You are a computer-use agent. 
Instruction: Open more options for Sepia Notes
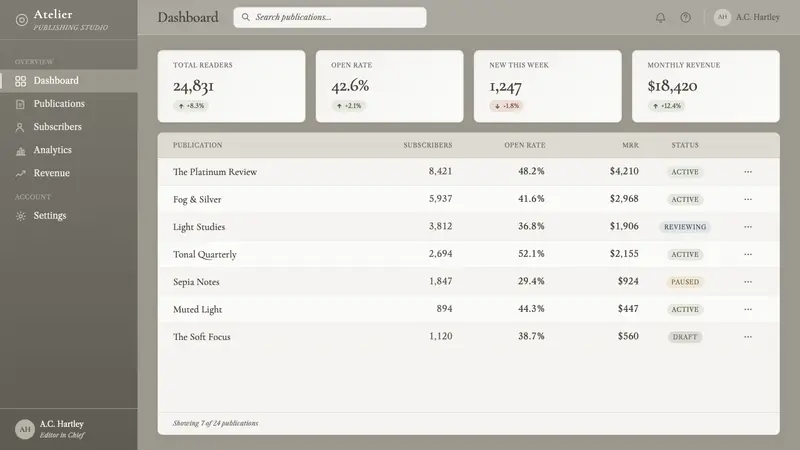pos(747,282)
